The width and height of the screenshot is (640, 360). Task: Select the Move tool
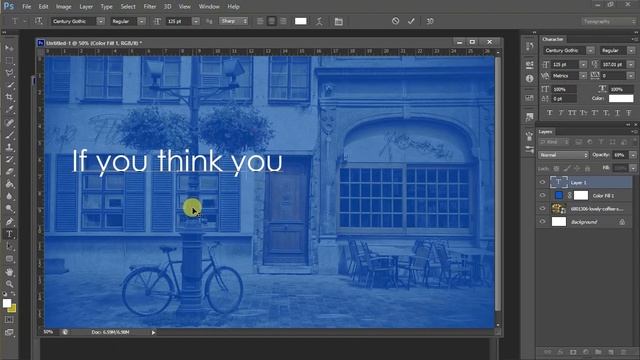tap(9, 48)
